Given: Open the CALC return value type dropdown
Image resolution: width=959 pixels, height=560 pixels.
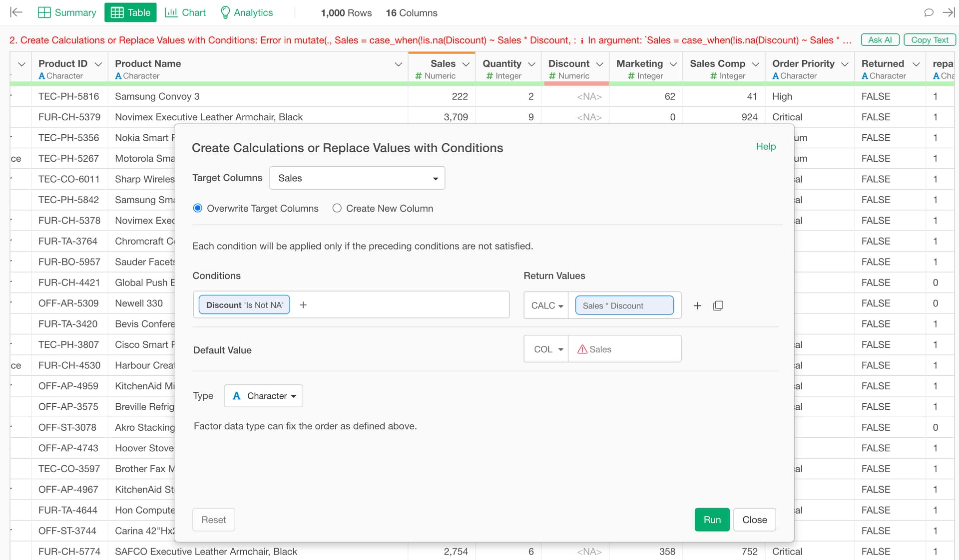Looking at the screenshot, I should (546, 305).
